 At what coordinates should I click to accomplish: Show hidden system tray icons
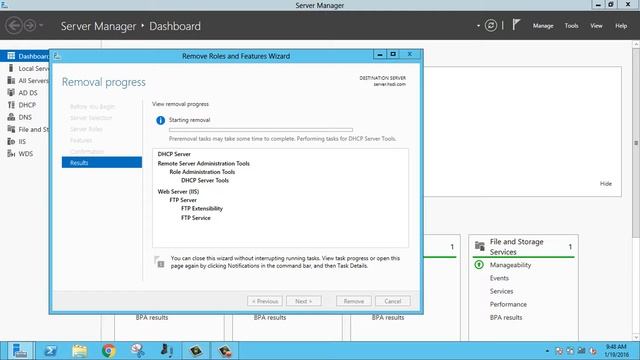click(x=547, y=351)
